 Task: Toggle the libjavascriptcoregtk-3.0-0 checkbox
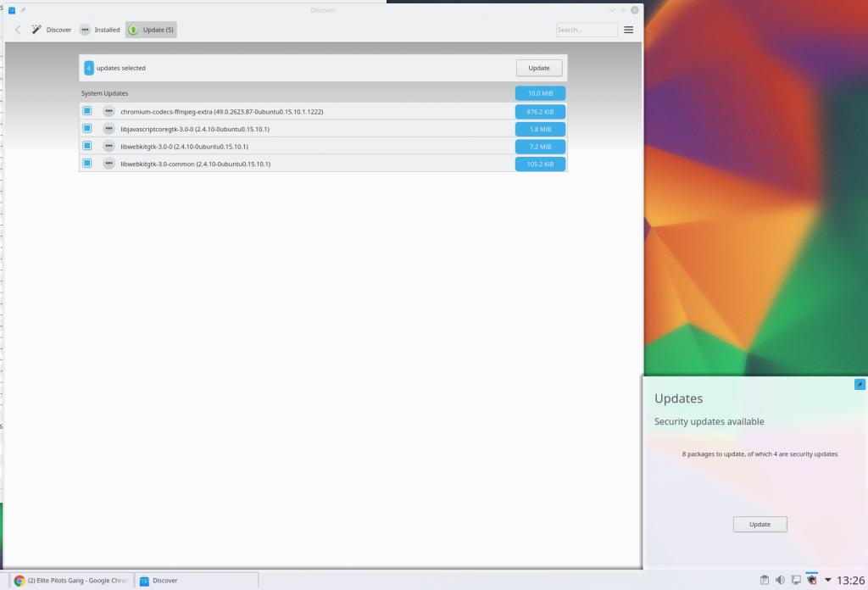point(86,129)
